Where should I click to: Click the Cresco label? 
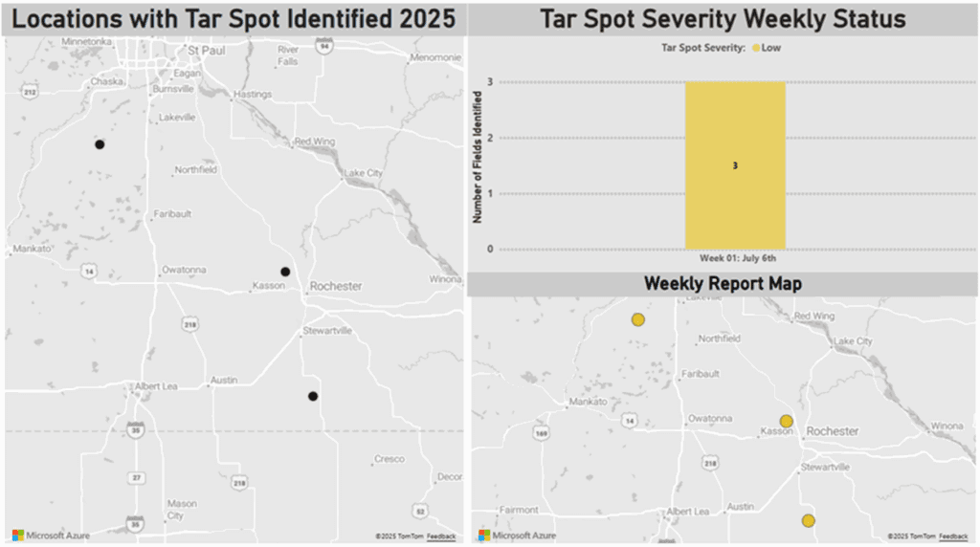pos(390,459)
